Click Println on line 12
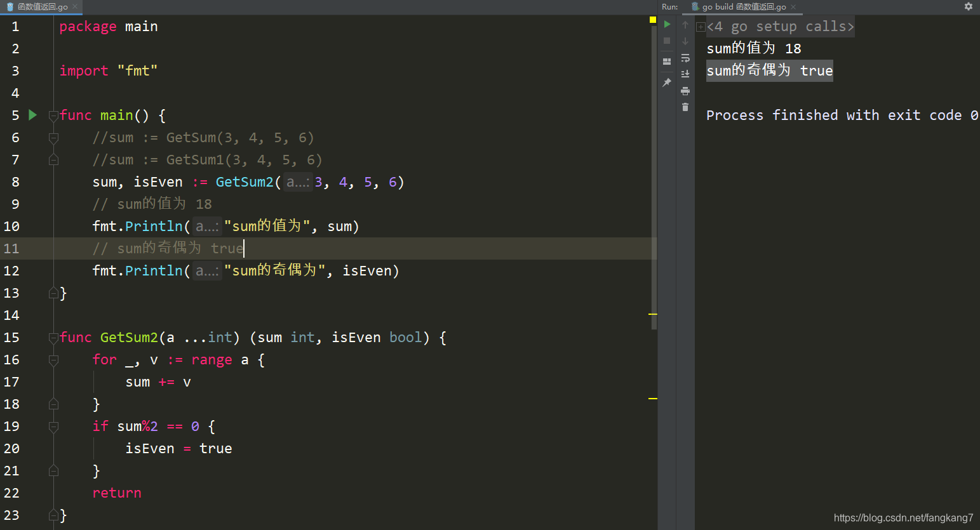This screenshot has height=530, width=980. coord(154,271)
